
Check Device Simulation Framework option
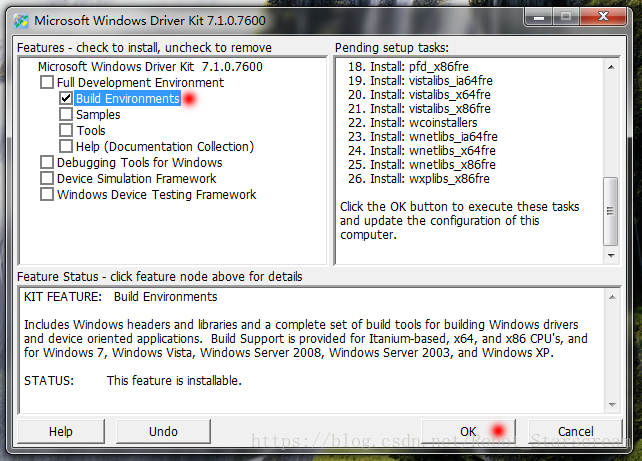pos(47,178)
